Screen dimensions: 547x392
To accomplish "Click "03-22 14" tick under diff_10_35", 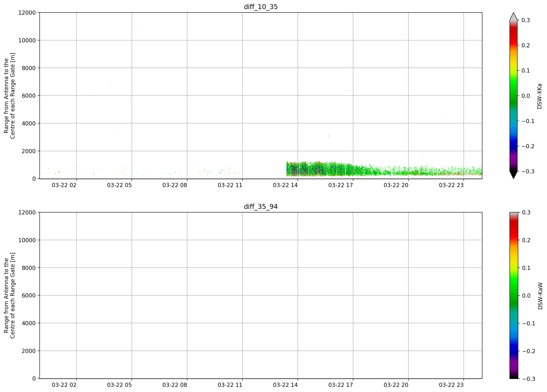I will [285, 185].
